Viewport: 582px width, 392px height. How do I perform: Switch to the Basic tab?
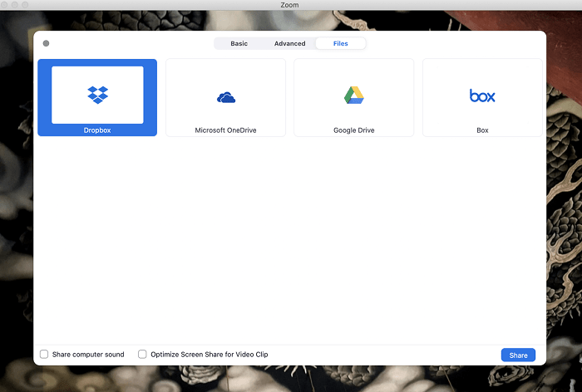click(239, 43)
